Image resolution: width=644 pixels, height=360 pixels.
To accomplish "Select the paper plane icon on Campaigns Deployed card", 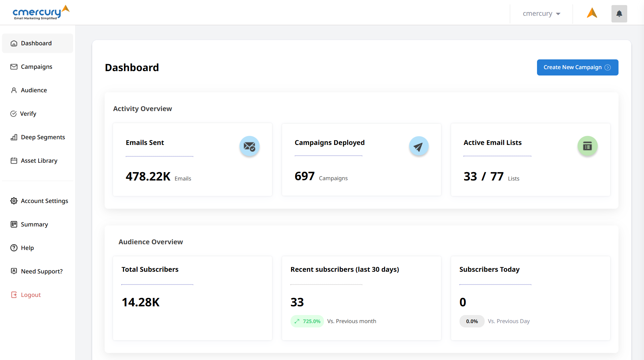I will coord(419,146).
